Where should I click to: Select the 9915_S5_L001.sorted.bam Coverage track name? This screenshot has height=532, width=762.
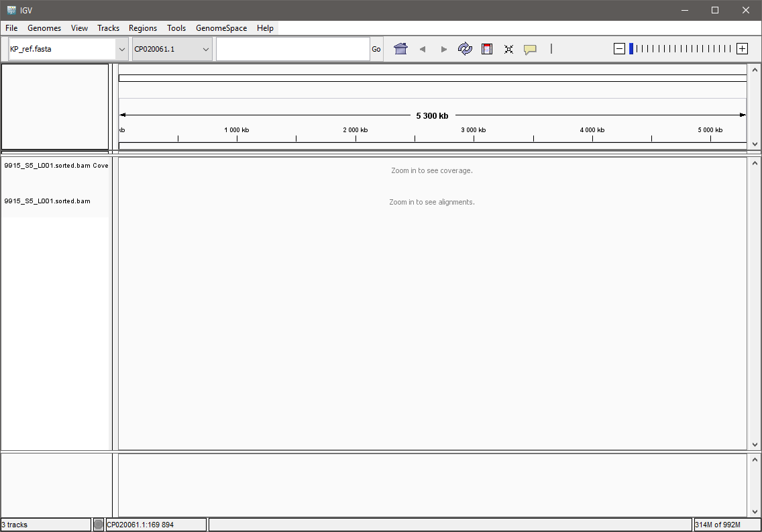pos(56,166)
